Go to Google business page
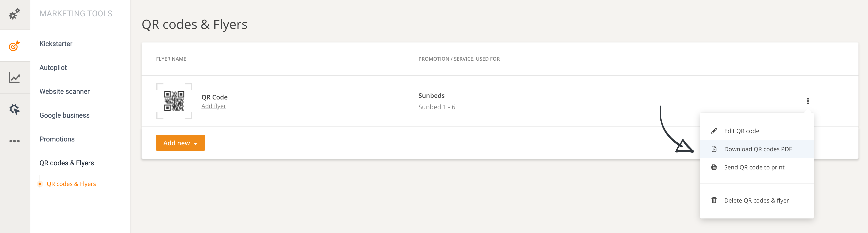The width and height of the screenshot is (868, 233). (64, 115)
